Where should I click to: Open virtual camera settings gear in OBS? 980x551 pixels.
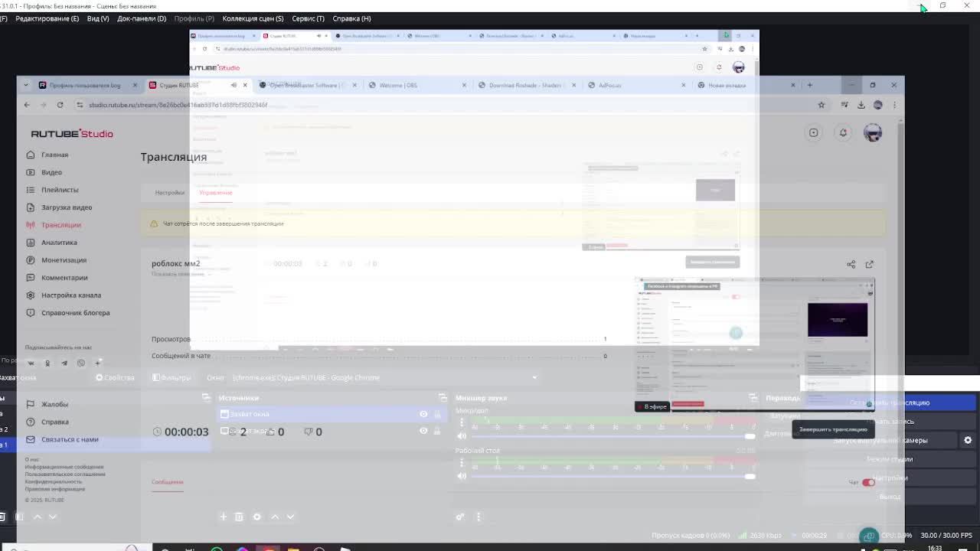click(968, 440)
